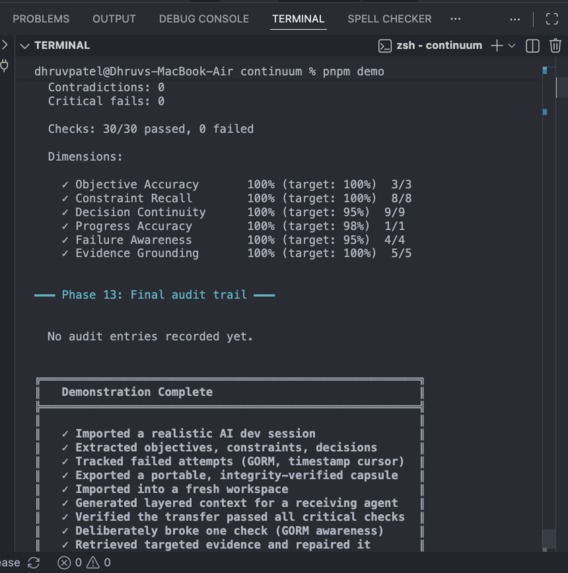Image resolution: width=568 pixels, height=573 pixels.
Task: Click 'Checks: 30/30 passed, 0 failed' line
Action: click(151, 129)
